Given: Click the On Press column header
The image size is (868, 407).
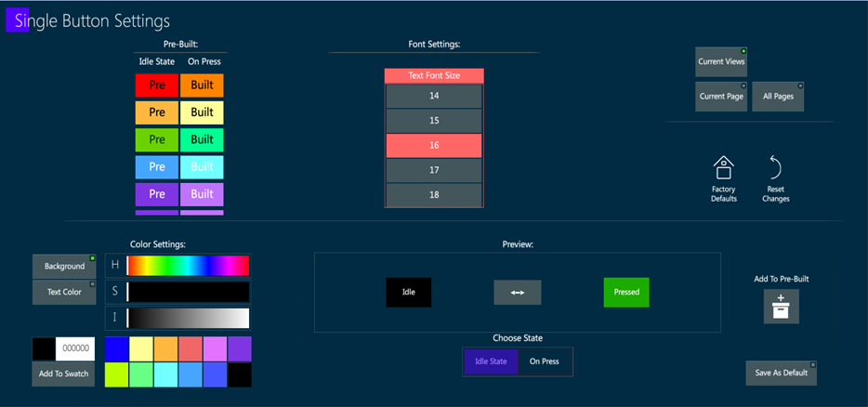Looking at the screenshot, I should click(204, 62).
